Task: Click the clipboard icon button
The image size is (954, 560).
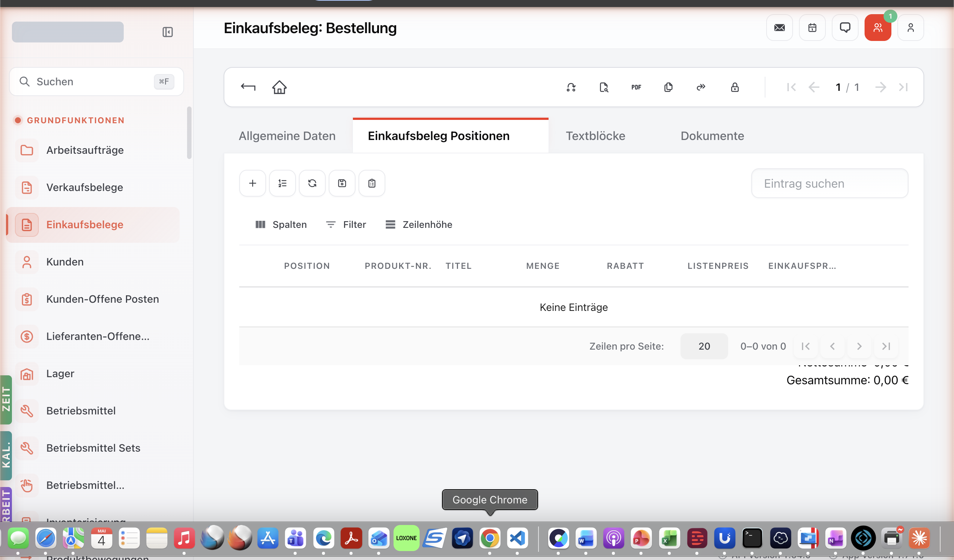Action: [372, 183]
